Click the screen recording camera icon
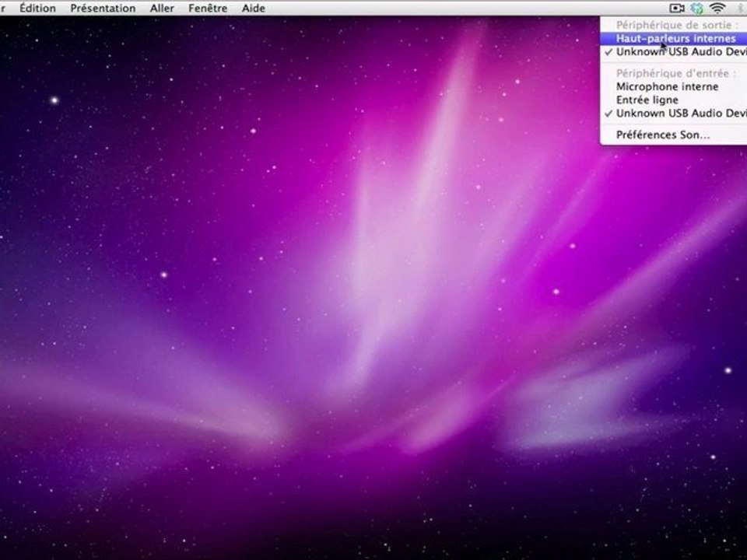The image size is (747, 560). 676,8
